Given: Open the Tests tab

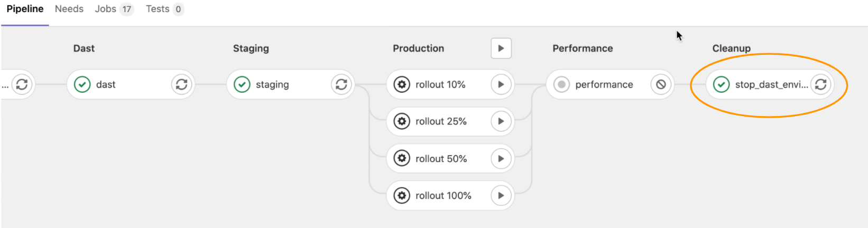Looking at the screenshot, I should 164,9.
